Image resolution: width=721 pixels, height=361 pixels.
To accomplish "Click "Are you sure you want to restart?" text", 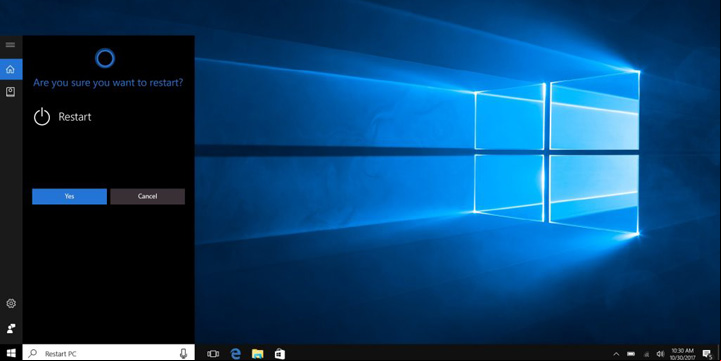I will [x=108, y=83].
